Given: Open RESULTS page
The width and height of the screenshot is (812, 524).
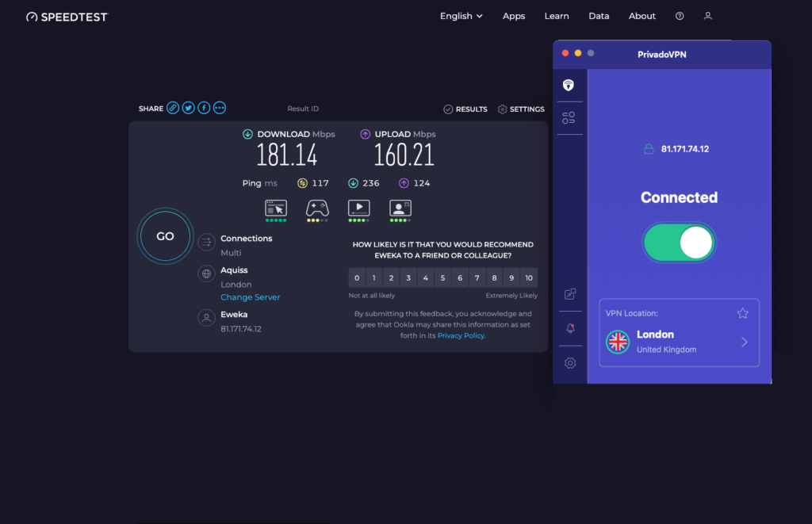Looking at the screenshot, I should (x=465, y=109).
